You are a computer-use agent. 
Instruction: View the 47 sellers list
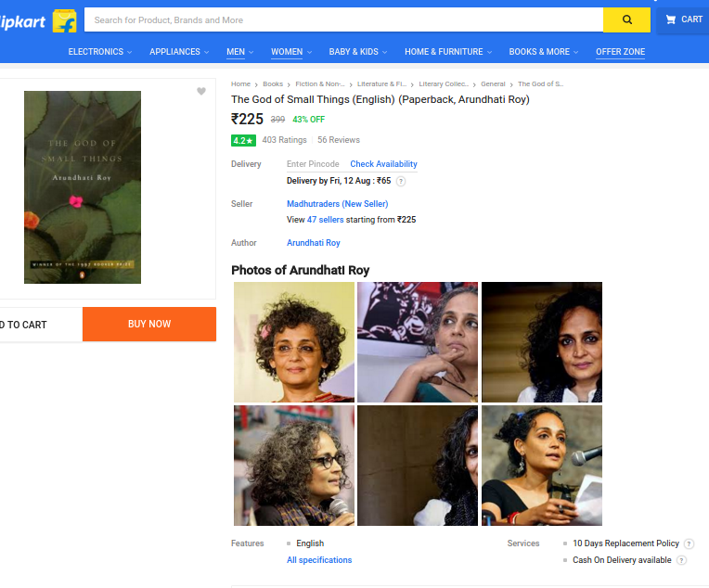[325, 220]
